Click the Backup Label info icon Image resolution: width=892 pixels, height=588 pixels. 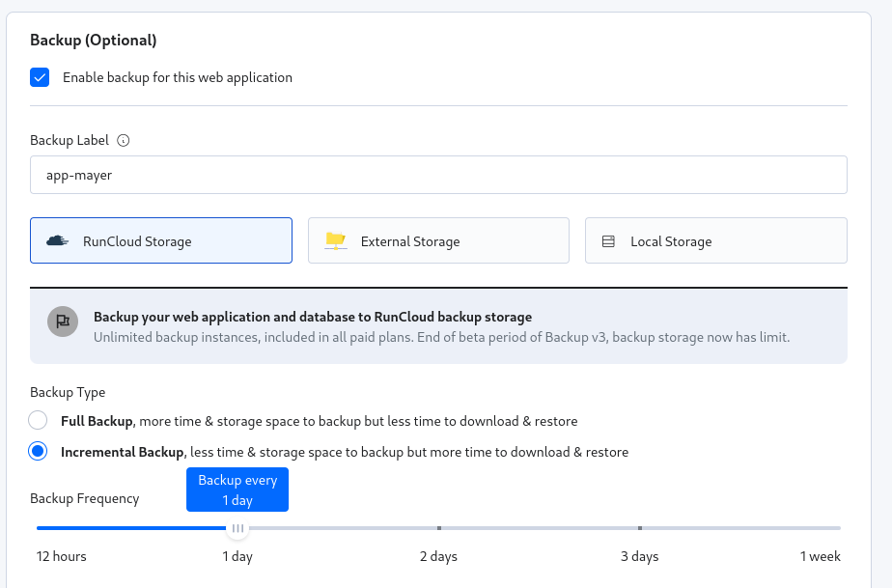[123, 140]
